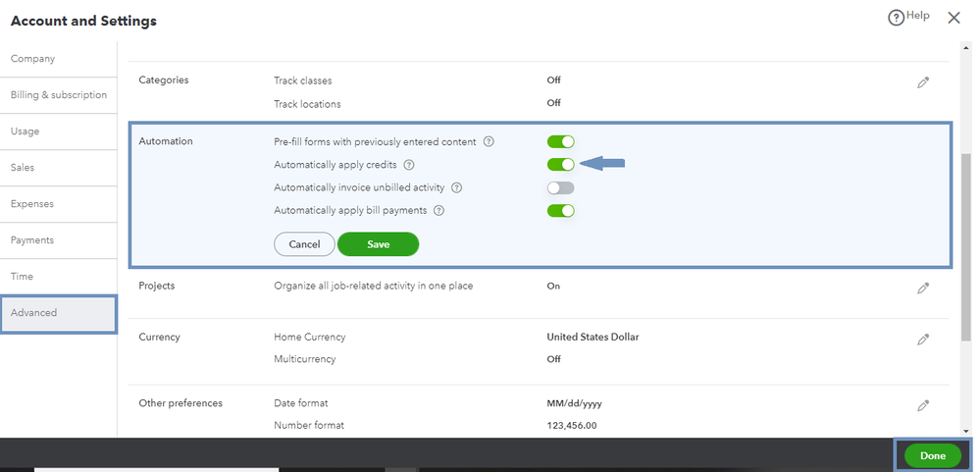
Task: Cancel the Automation changes
Action: [x=304, y=244]
